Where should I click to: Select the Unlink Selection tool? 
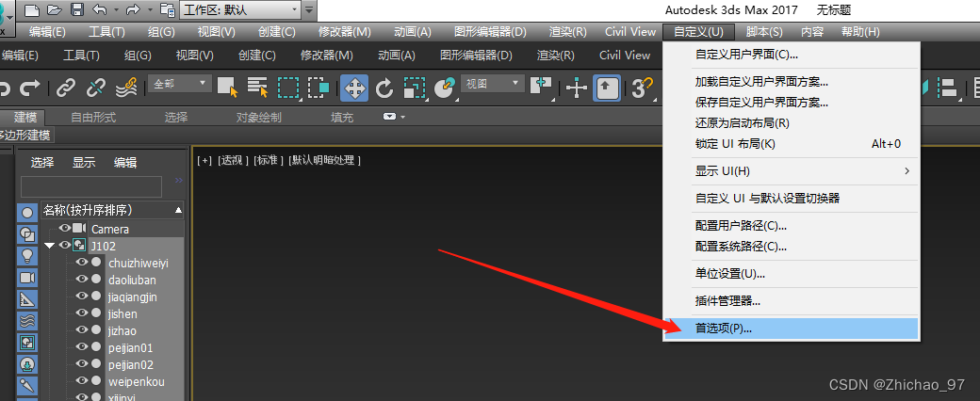(95, 88)
